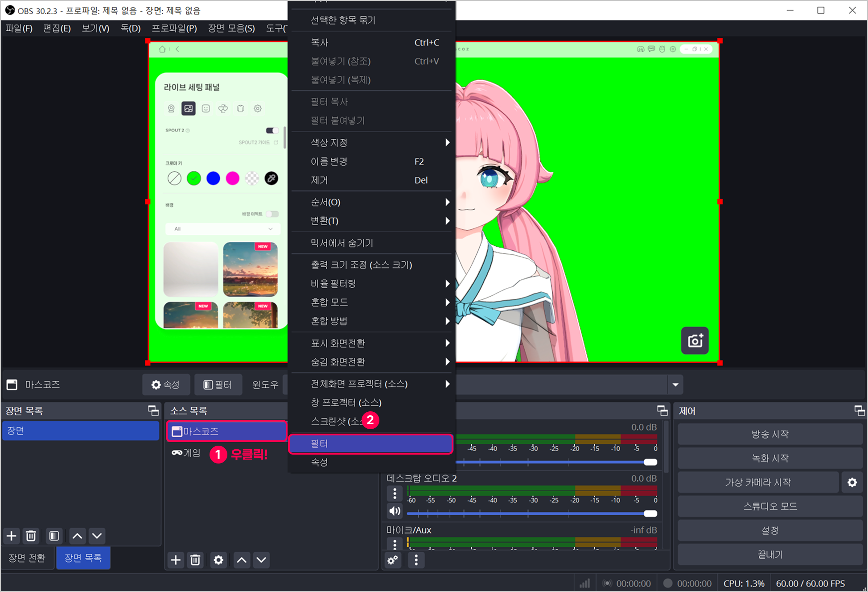
Task: Open scene filters icon in scene list
Action: pos(54,535)
